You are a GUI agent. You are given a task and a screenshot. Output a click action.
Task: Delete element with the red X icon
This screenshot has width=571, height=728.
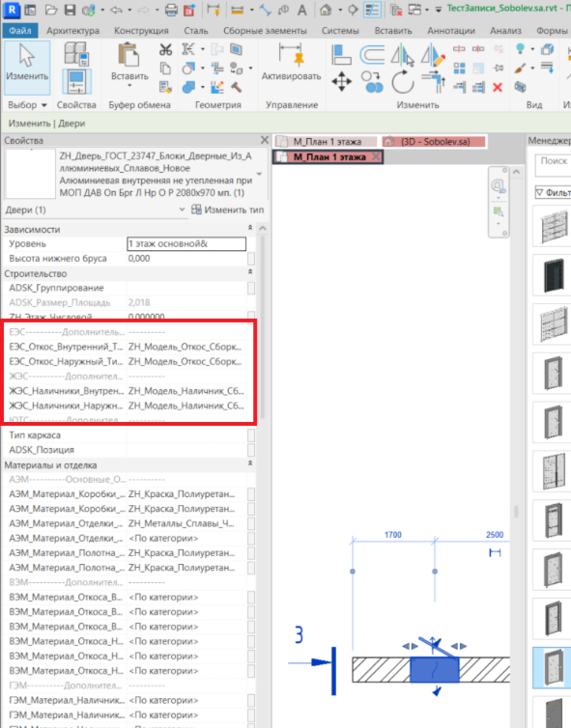click(498, 87)
